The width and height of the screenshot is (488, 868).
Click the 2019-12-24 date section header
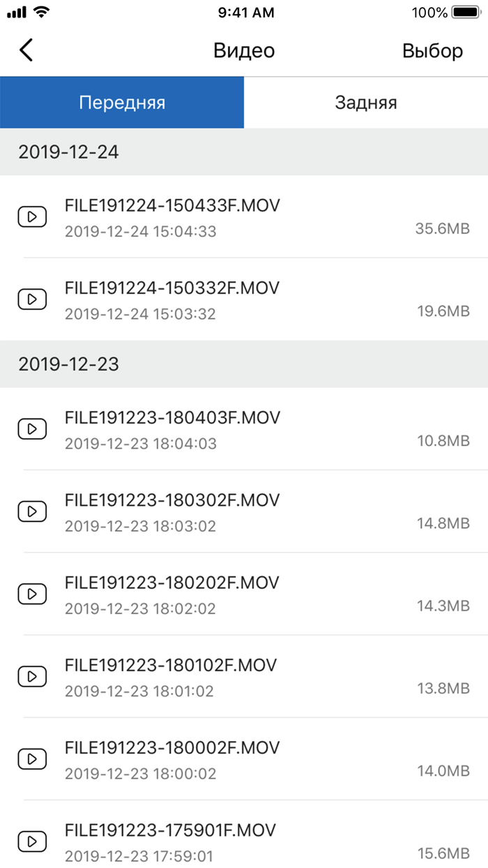[x=68, y=152]
